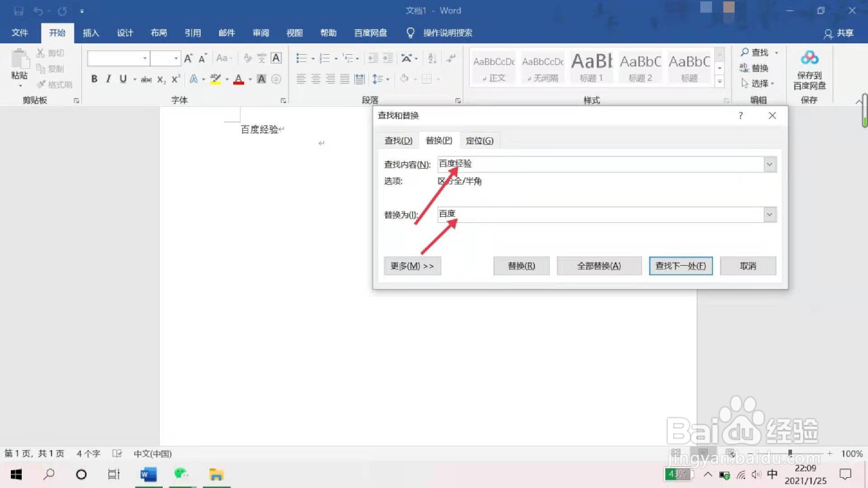This screenshot has width=868, height=488.
Task: Click the More options button
Action: tap(412, 266)
